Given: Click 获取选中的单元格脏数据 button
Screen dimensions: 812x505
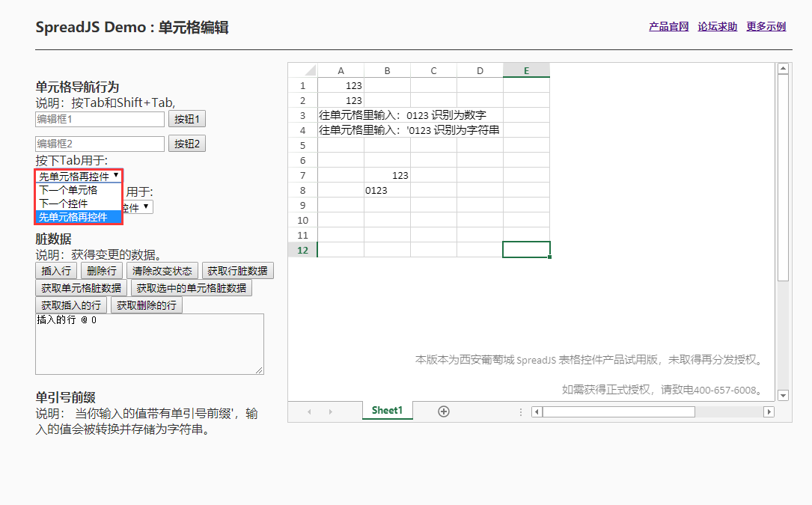Looking at the screenshot, I should pos(192,288).
